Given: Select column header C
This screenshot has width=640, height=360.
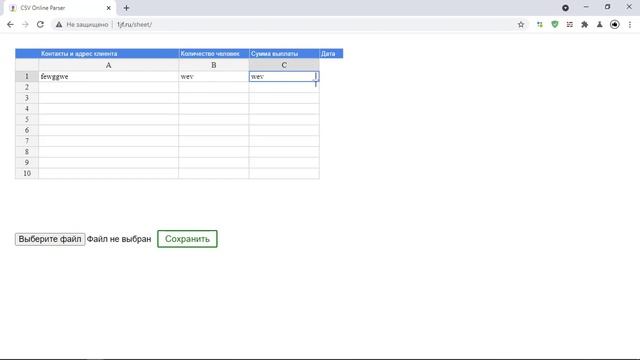Looking at the screenshot, I should [x=284, y=65].
